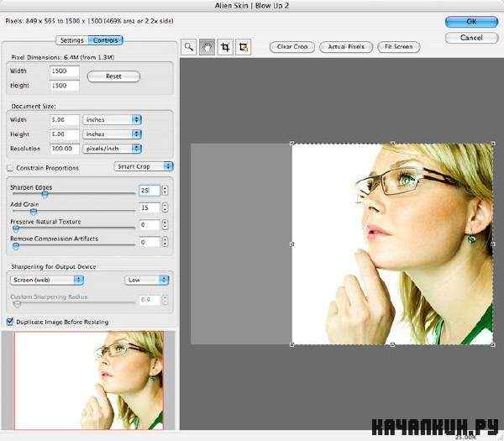Click the Sharpen Edges value field
The height and width of the screenshot is (441, 504).
(150, 191)
